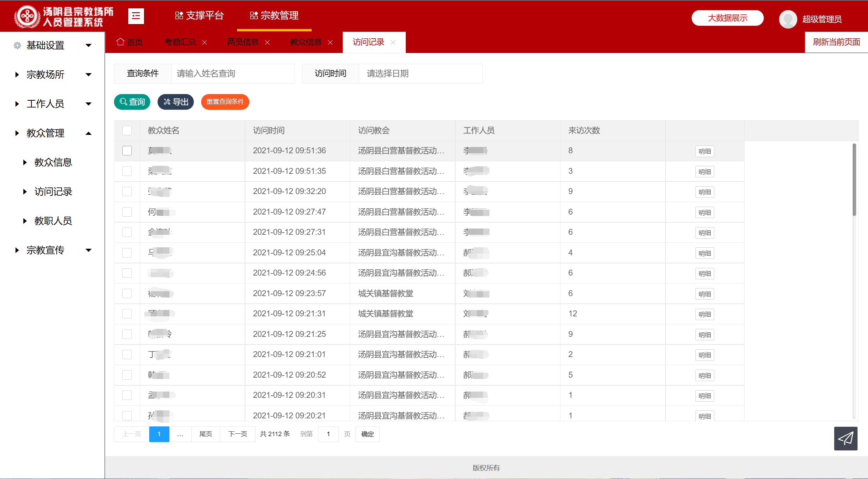The width and height of the screenshot is (868, 479).
Task: Expand the 工作人员 dropdown arrow
Action: click(x=89, y=104)
